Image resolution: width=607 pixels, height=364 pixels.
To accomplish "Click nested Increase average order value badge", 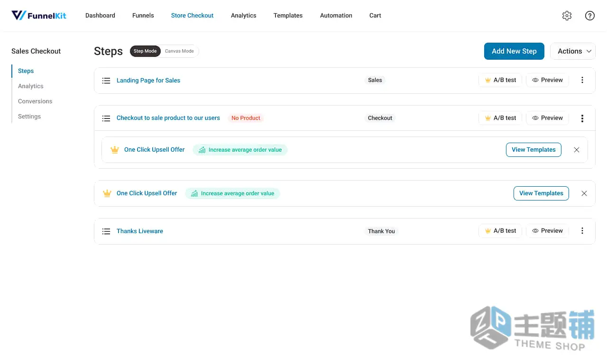I will 240,150.
